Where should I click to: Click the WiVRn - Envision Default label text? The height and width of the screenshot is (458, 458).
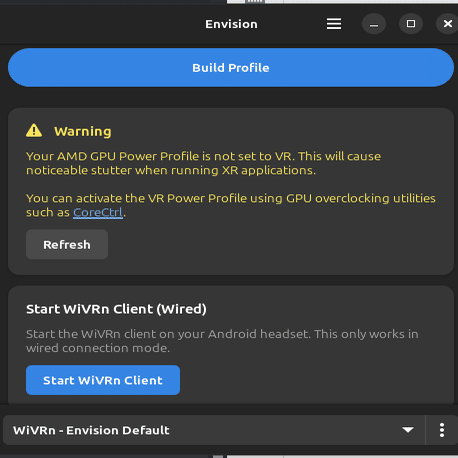point(91,430)
